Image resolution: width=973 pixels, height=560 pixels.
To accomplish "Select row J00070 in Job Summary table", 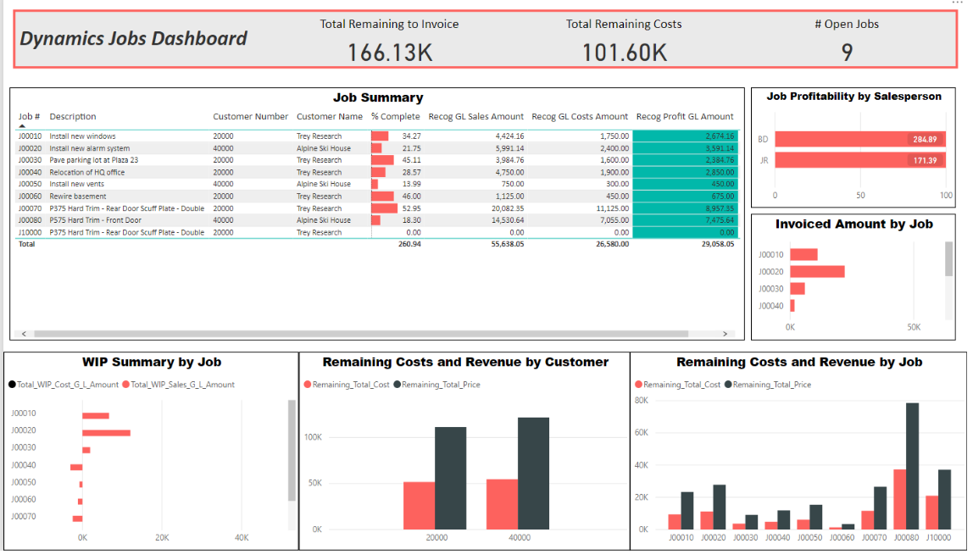I will [x=127, y=208].
